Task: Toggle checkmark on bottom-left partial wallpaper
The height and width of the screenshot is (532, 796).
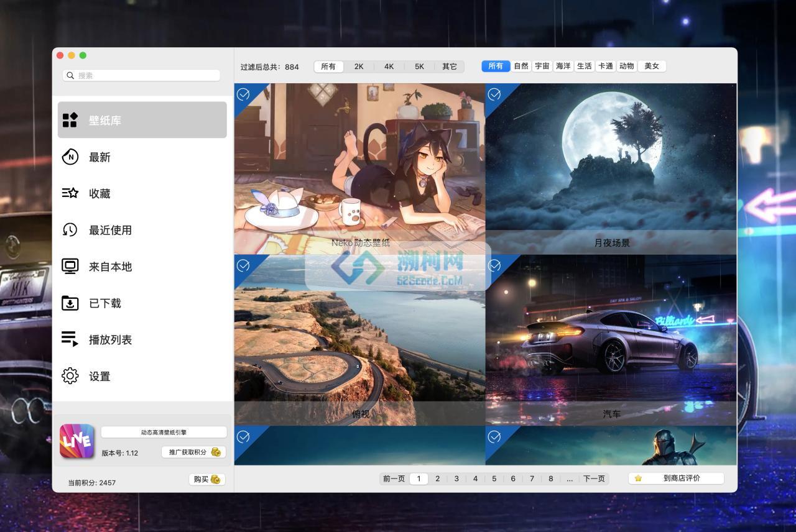Action: (x=244, y=437)
